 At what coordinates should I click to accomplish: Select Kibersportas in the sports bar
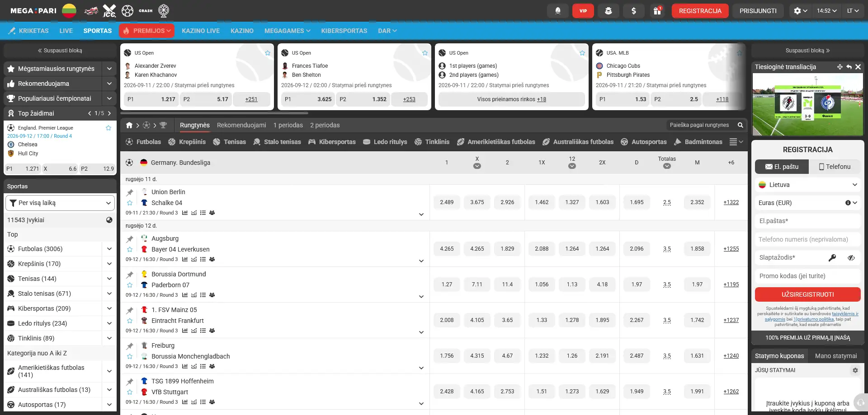[x=332, y=142]
